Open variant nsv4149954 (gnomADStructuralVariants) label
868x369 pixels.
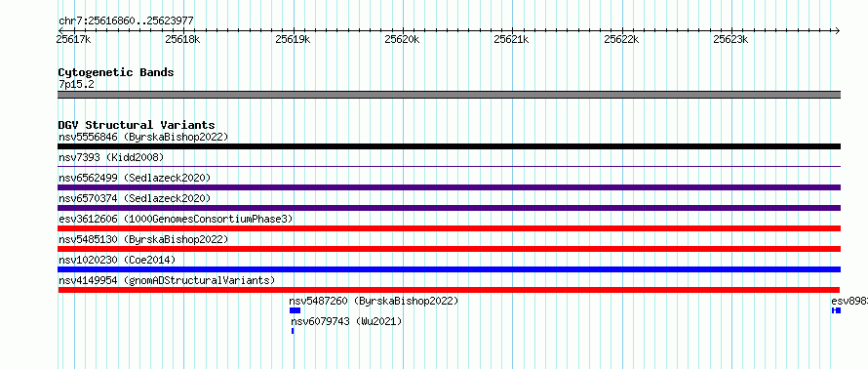pos(167,280)
